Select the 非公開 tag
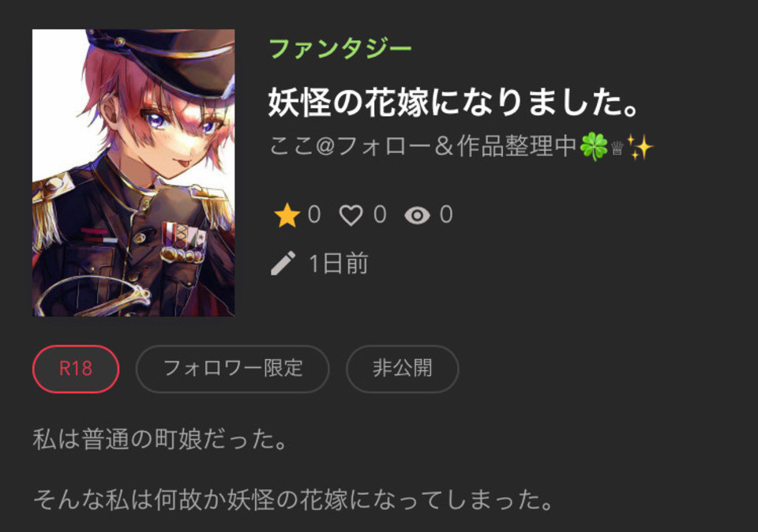The image size is (758, 532). click(402, 369)
